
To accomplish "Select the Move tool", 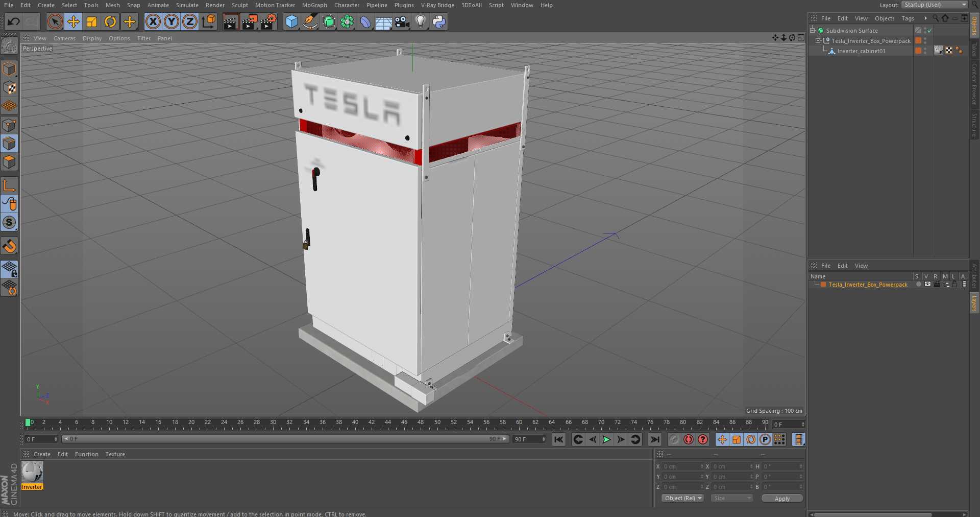I will [73, 21].
